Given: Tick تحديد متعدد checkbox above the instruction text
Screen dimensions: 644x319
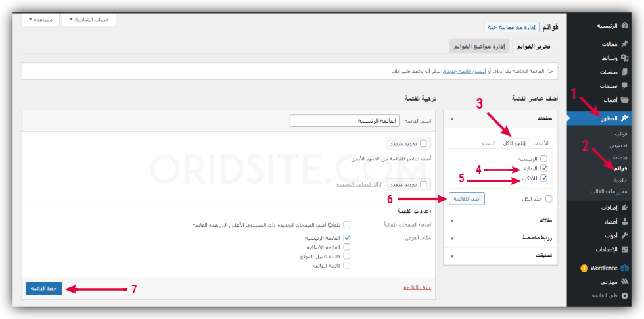Looking at the screenshot, I should pos(423,143).
